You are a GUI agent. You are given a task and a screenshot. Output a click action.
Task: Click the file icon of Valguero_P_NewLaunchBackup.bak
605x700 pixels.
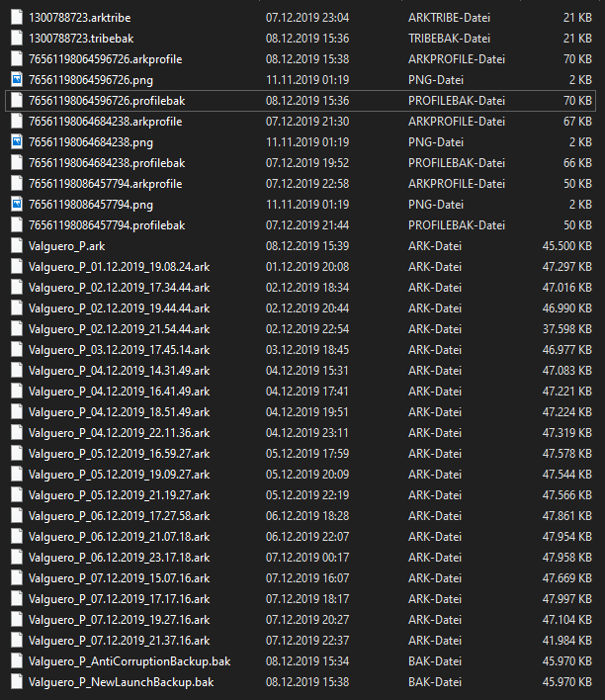coord(16,681)
